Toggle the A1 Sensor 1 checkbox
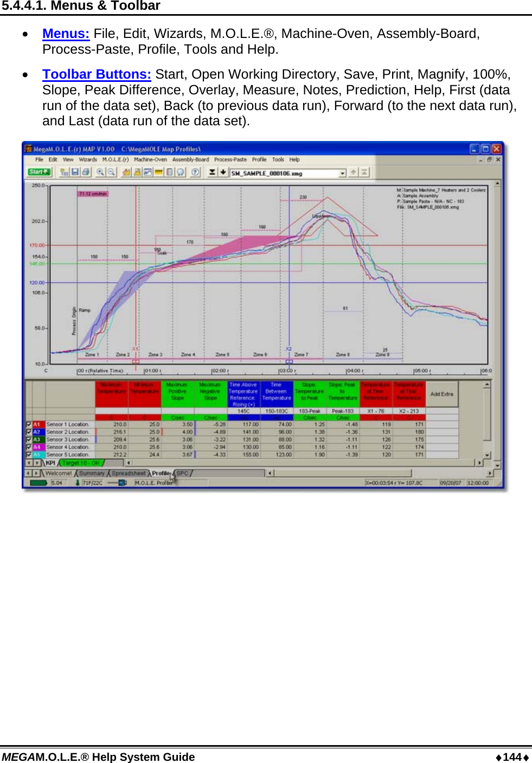 [29, 424]
